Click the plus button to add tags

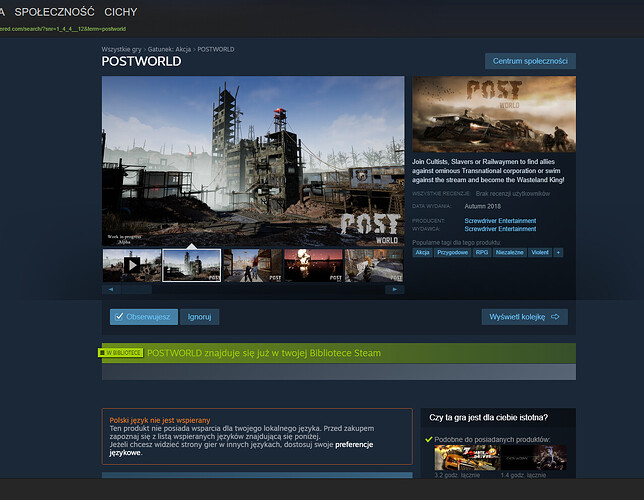coord(558,252)
